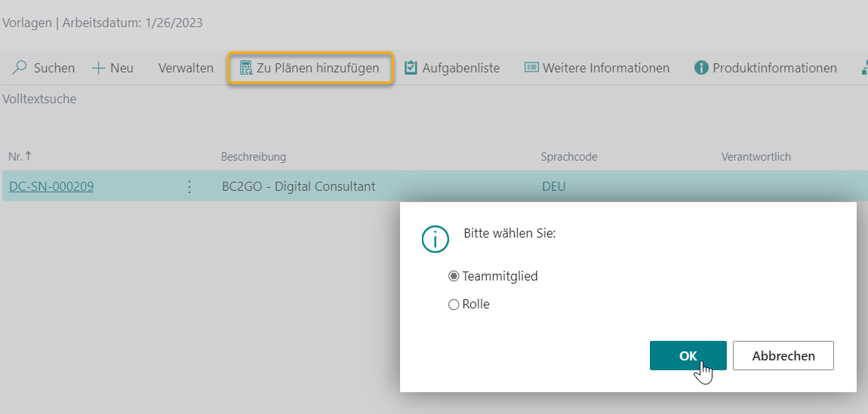Open the DC-SN-000209 record link
This screenshot has height=414, width=868.
51,186
